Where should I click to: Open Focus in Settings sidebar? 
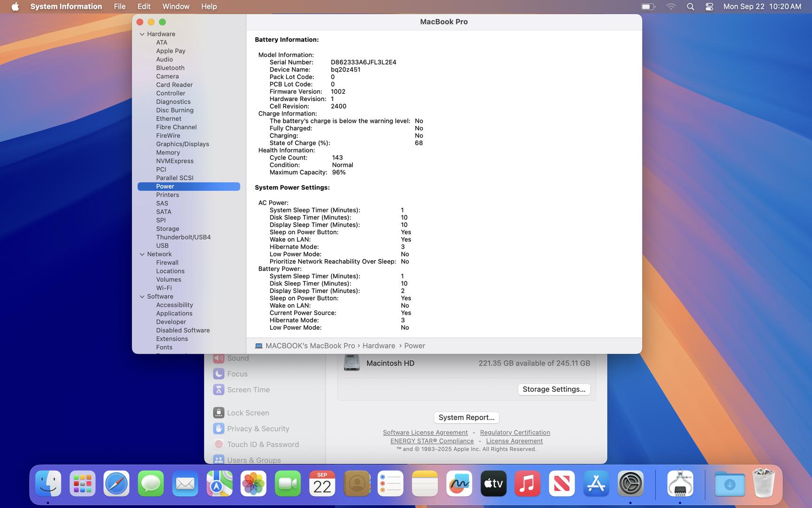pos(237,374)
